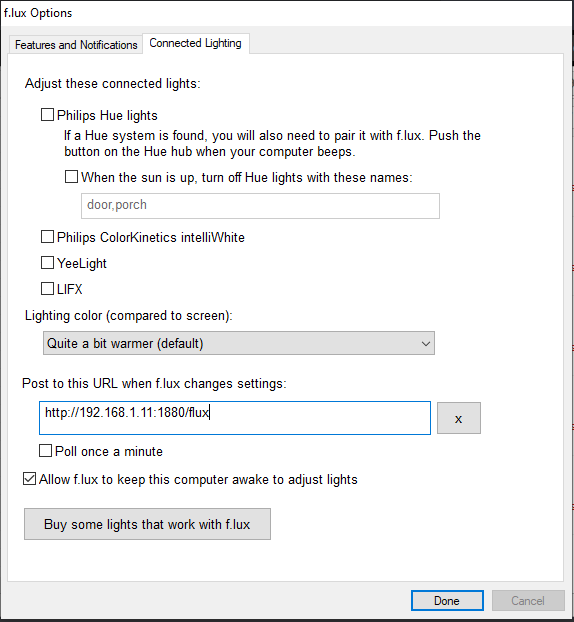The height and width of the screenshot is (622, 574).
Task: Click the door,porch light names field
Action: pyautogui.click(x=260, y=205)
